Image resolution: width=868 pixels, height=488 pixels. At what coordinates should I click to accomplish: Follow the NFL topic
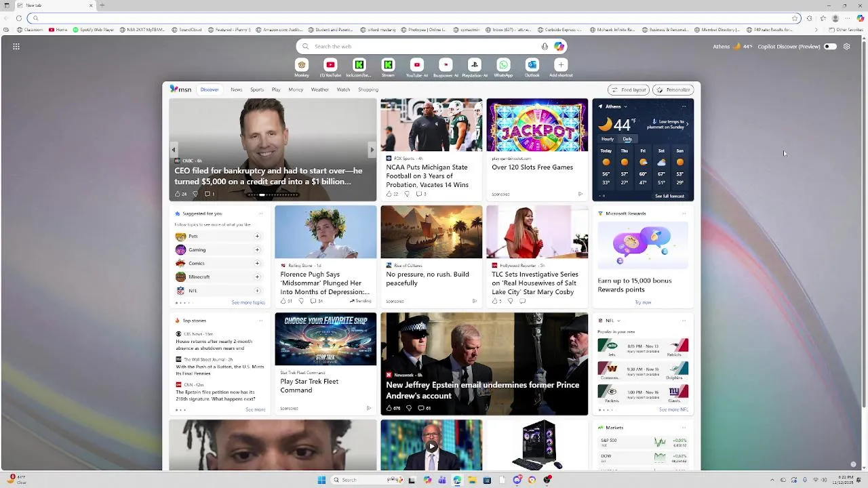click(257, 291)
